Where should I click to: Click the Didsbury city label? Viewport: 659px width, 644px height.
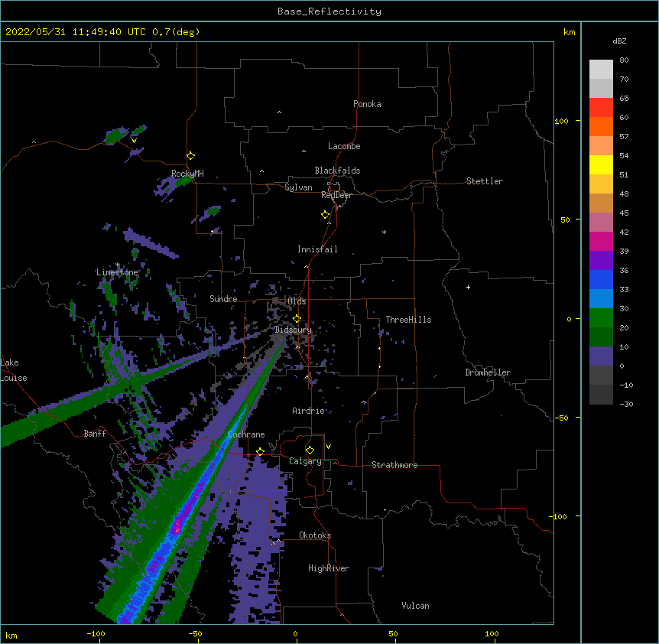point(294,330)
